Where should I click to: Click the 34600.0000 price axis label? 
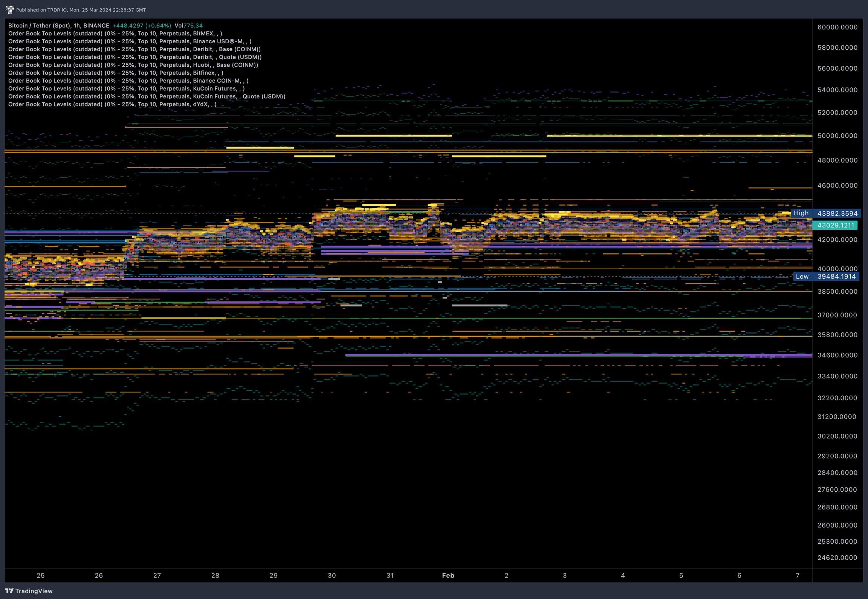[x=837, y=355]
